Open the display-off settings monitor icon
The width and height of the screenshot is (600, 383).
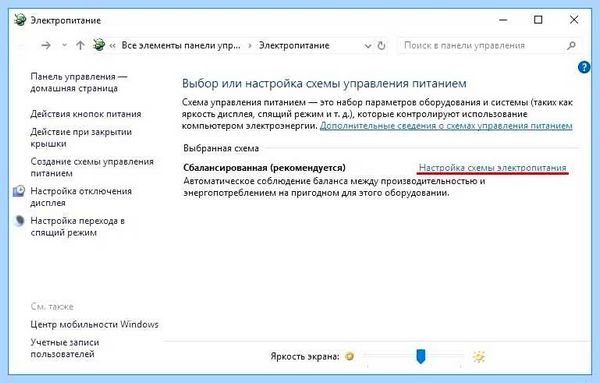(x=19, y=191)
